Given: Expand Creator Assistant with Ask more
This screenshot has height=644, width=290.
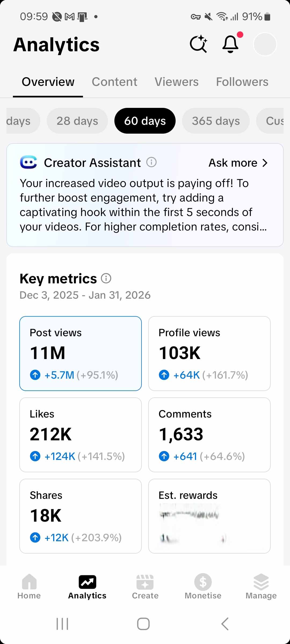Looking at the screenshot, I should point(238,163).
